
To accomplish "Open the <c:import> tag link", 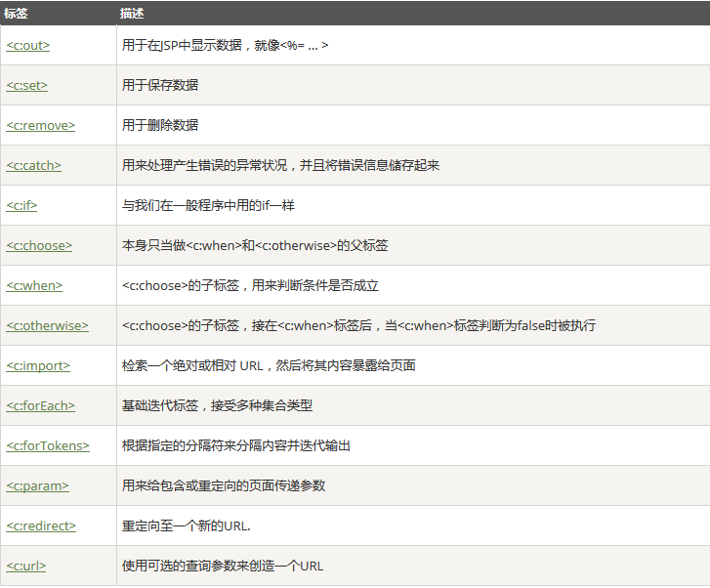I will (x=38, y=365).
